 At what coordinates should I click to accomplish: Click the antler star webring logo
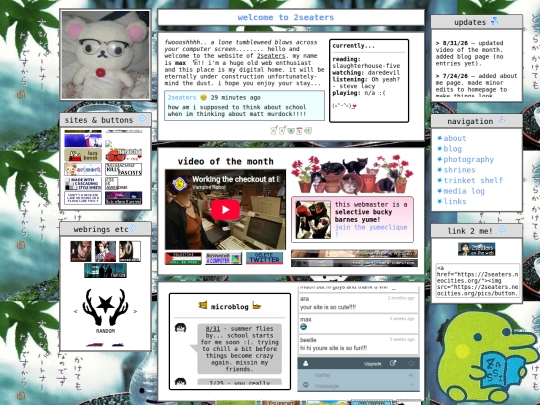(105, 308)
